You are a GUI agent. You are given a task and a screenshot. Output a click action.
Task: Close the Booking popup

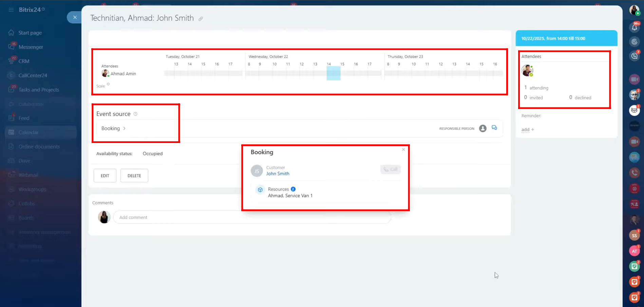click(x=403, y=149)
